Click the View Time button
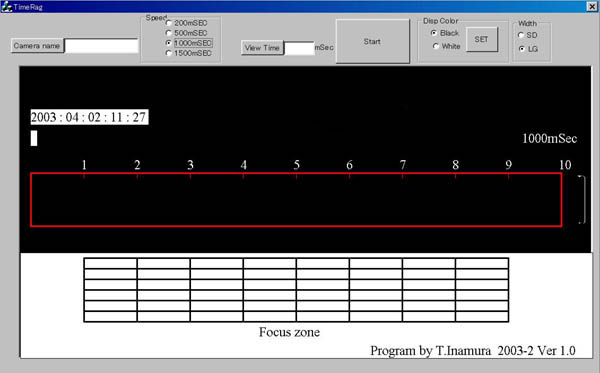 [262, 48]
